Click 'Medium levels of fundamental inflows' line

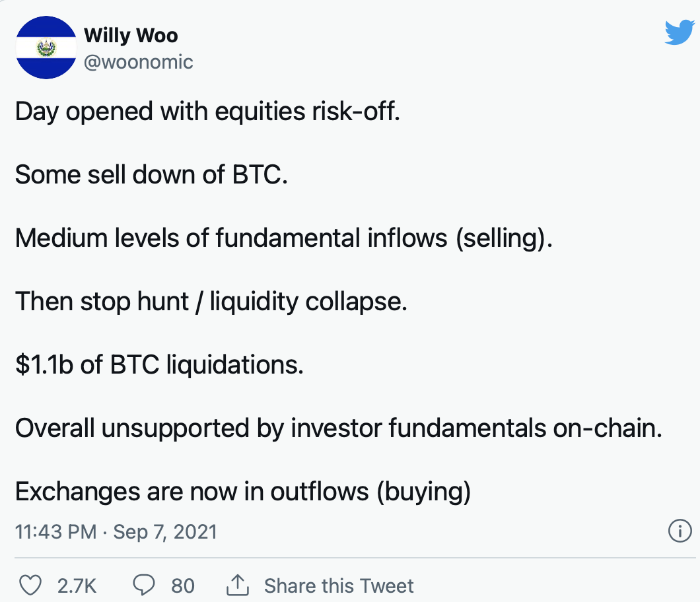(x=284, y=238)
